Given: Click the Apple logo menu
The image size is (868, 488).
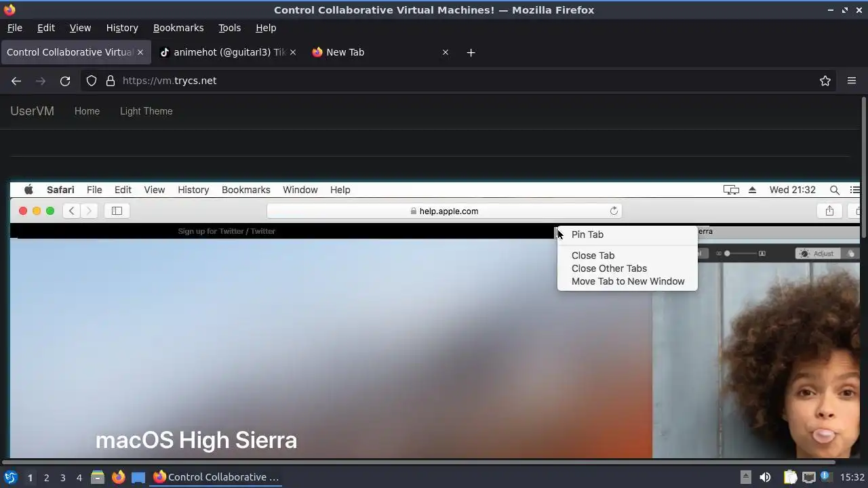Looking at the screenshot, I should coord(28,190).
